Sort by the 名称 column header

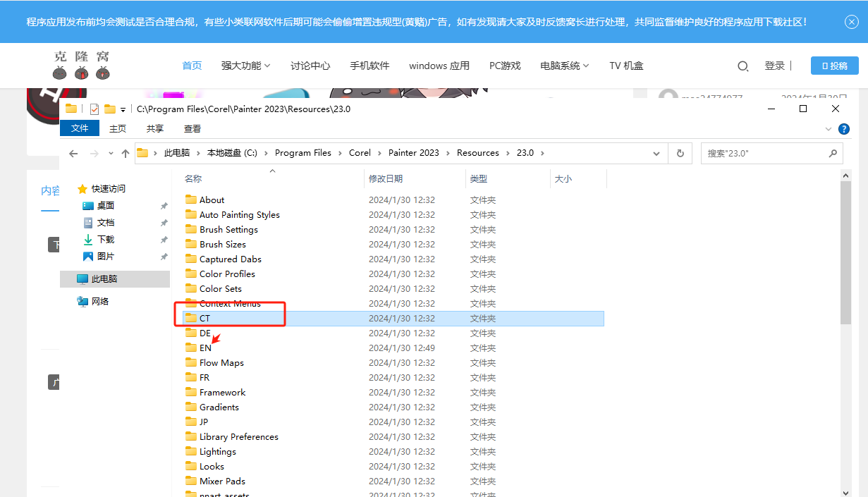pos(193,179)
